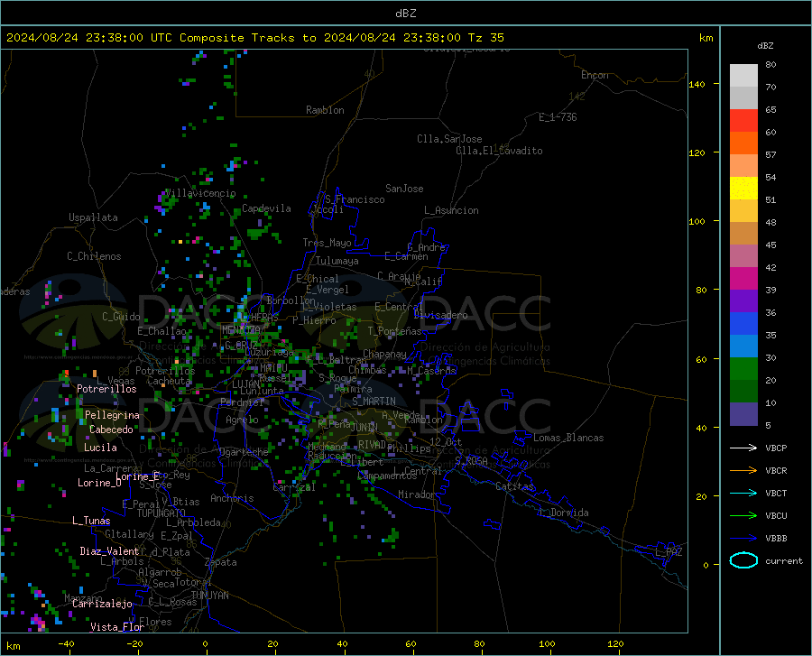This screenshot has height=656, width=812.
Task: Click the 'Ramblon' label near the map top
Action: click(x=325, y=110)
